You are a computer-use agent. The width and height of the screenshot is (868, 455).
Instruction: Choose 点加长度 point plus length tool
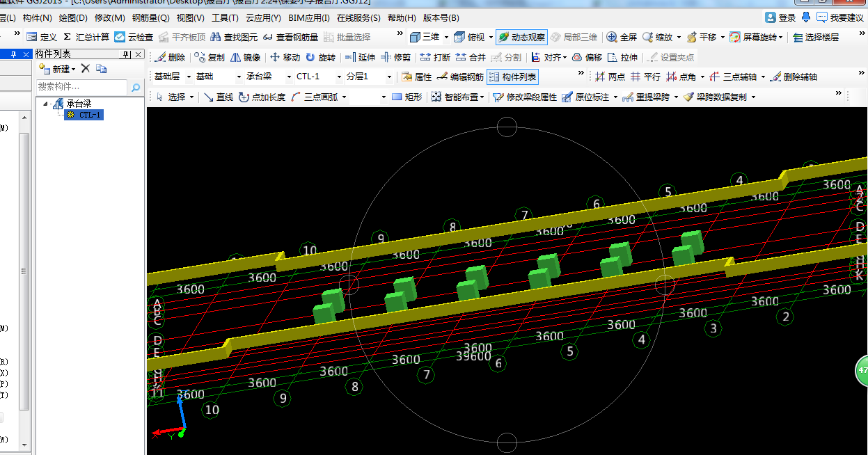coord(262,97)
